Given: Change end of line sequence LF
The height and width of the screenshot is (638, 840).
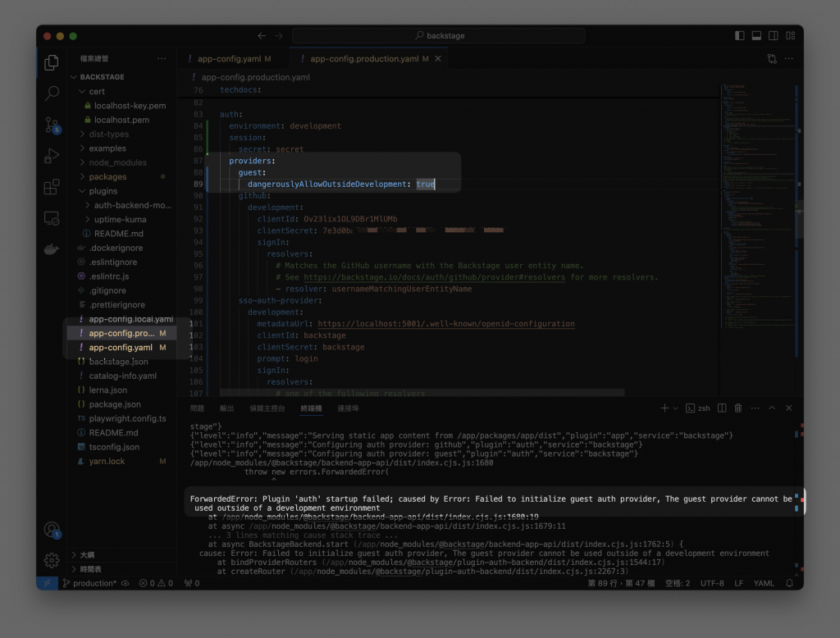Looking at the screenshot, I should pos(739,583).
